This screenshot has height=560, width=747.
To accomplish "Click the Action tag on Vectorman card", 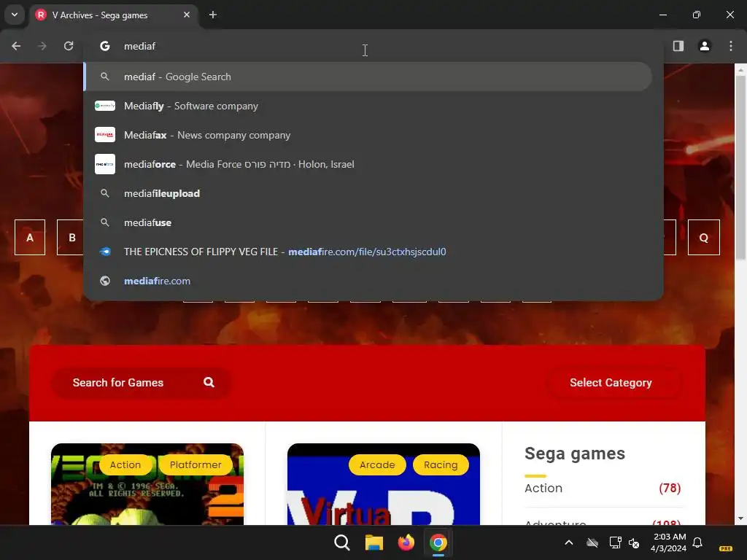I will (125, 464).
